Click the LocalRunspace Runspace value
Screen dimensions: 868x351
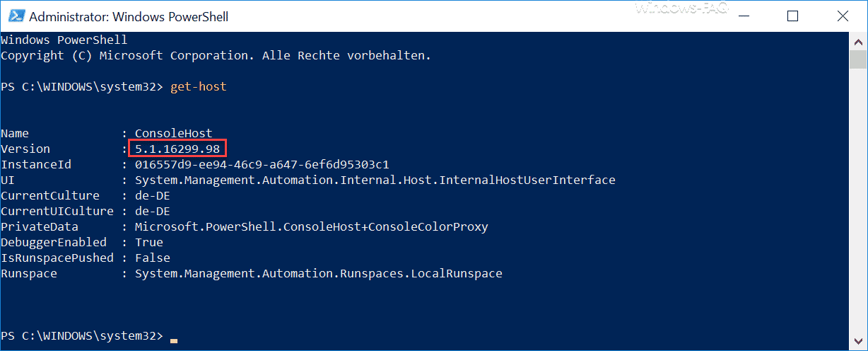(319, 273)
